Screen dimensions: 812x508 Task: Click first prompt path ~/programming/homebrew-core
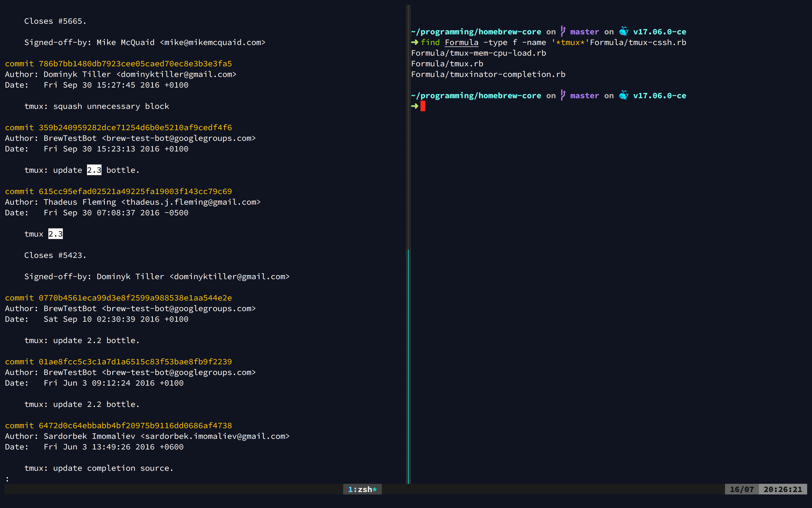click(x=476, y=32)
